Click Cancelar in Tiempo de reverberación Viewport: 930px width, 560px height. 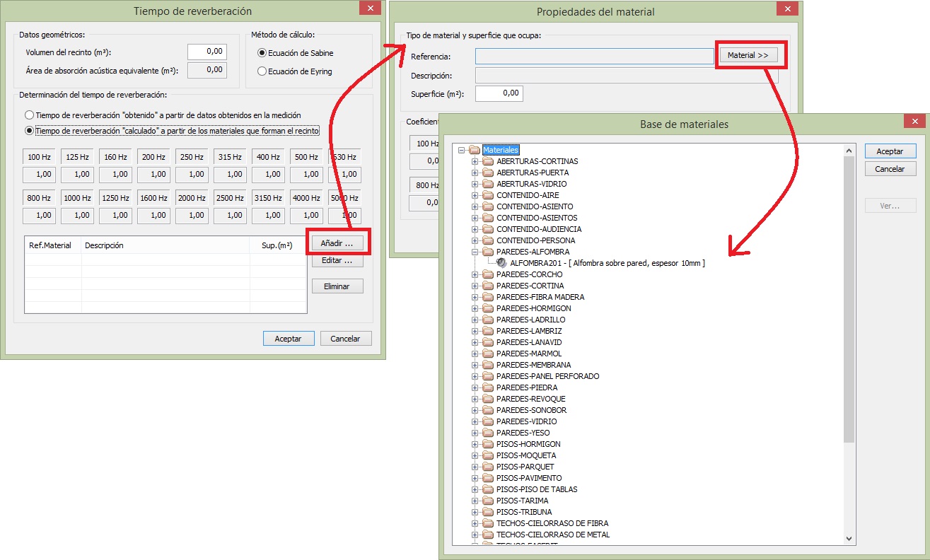point(346,339)
